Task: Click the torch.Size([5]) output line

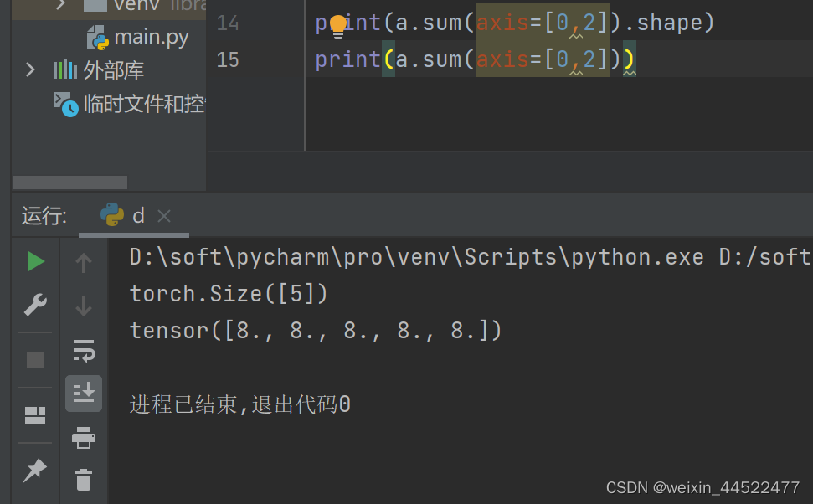Action: click(x=228, y=294)
